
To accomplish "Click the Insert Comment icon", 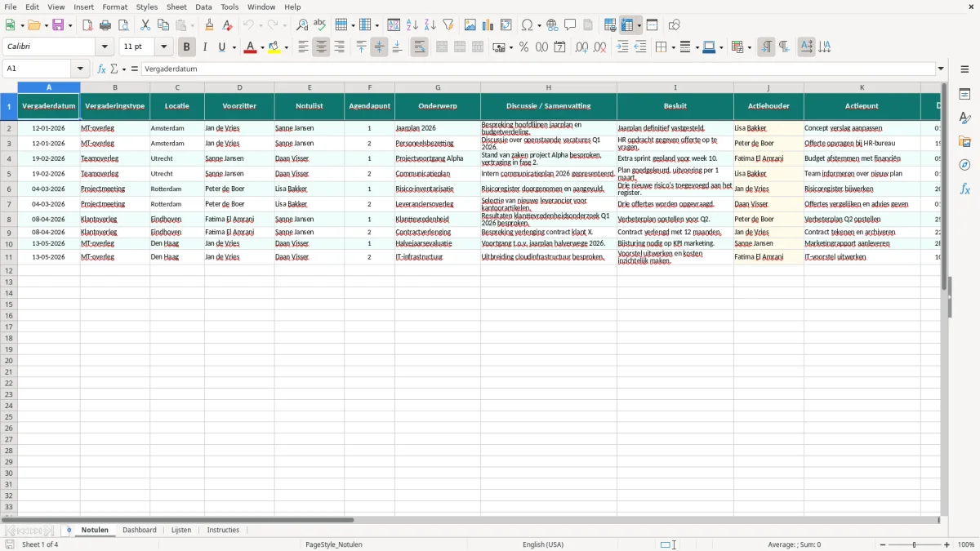I will (570, 25).
